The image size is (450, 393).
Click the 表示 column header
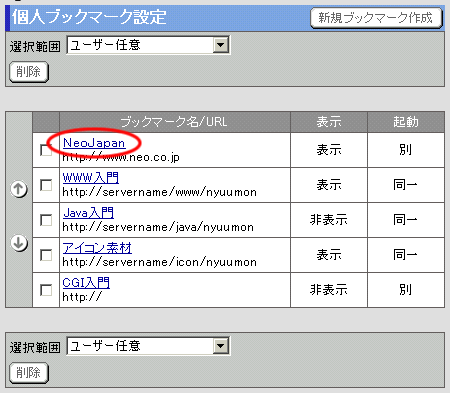pyautogui.click(x=329, y=122)
